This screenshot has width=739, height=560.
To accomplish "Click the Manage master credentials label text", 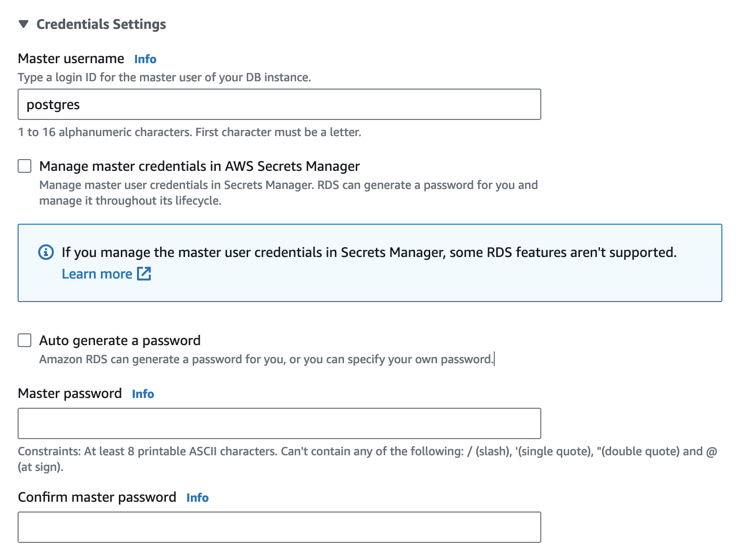I will pos(199,166).
